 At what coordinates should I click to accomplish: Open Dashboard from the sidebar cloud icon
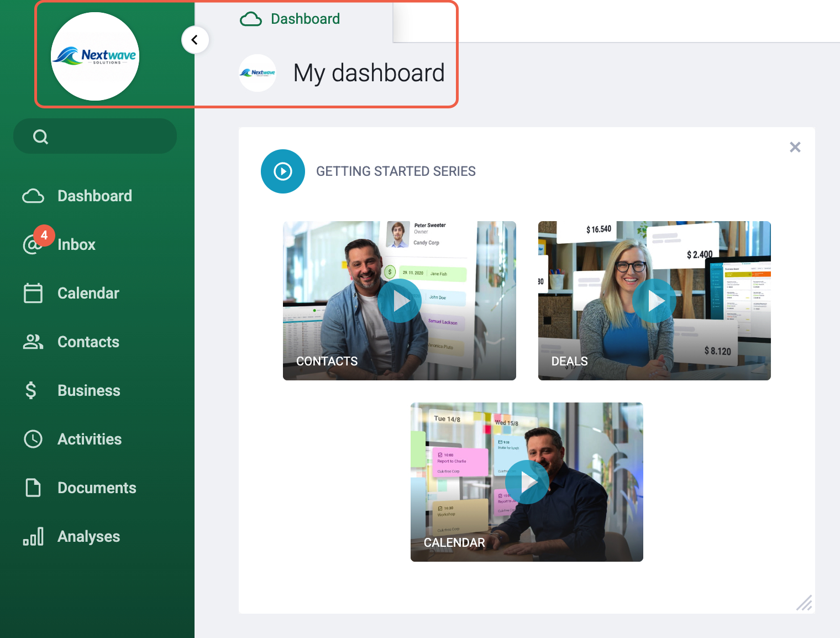tap(33, 196)
